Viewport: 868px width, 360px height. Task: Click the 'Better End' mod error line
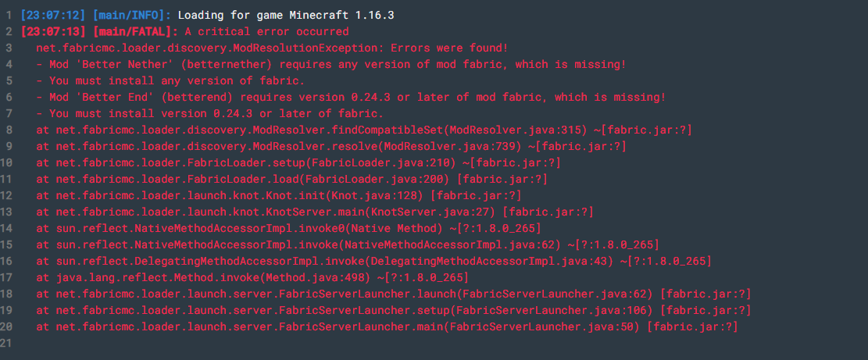(x=351, y=98)
